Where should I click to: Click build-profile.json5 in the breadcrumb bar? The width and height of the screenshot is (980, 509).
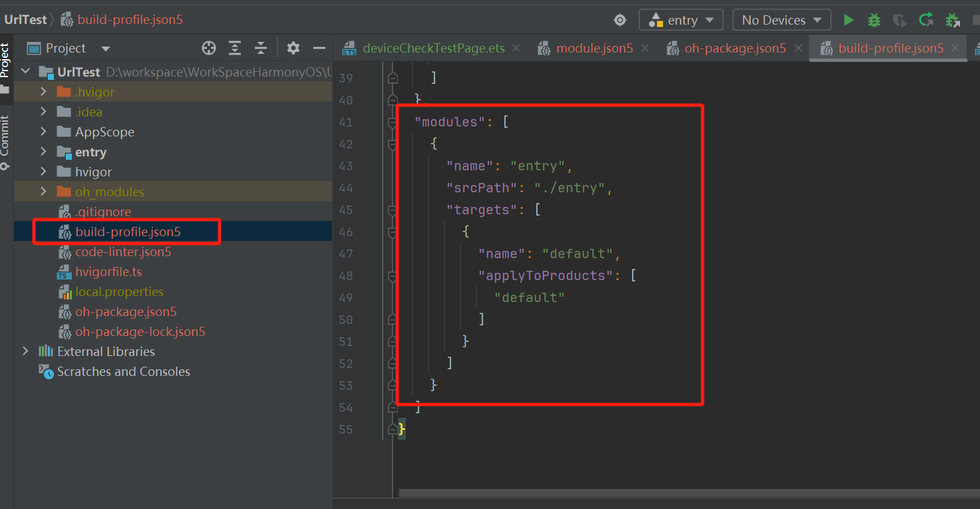[x=130, y=19]
